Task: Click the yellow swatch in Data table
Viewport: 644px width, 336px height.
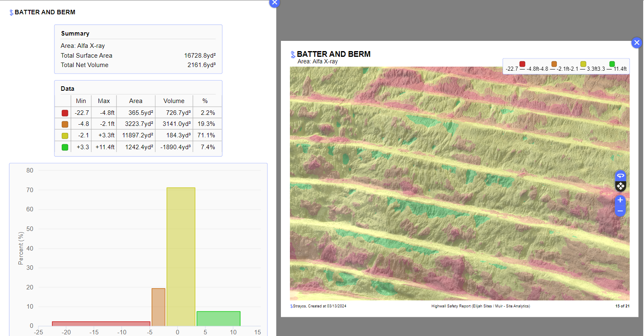Action: tap(65, 136)
